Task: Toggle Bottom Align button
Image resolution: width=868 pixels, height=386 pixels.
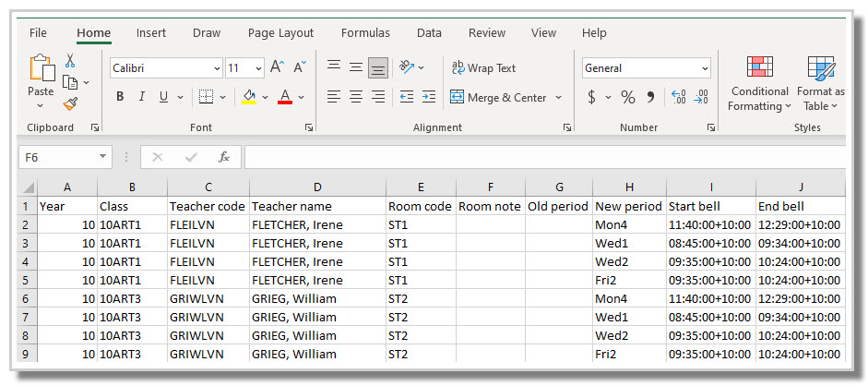Action: tap(378, 68)
